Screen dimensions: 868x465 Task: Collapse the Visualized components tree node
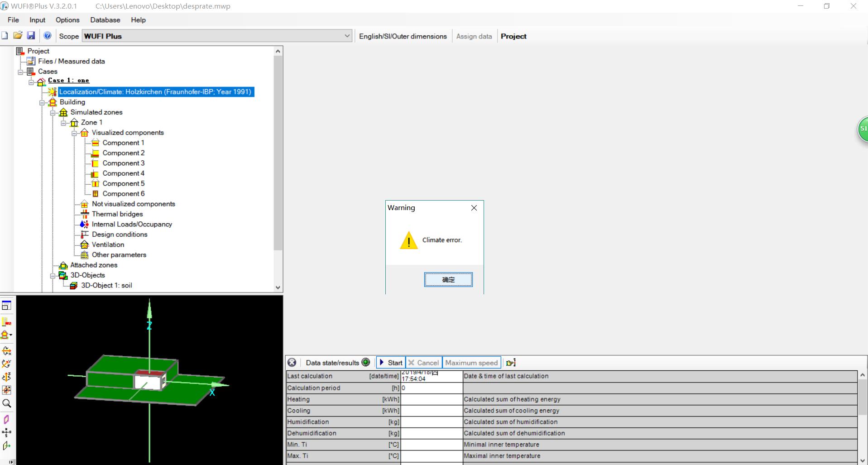74,133
